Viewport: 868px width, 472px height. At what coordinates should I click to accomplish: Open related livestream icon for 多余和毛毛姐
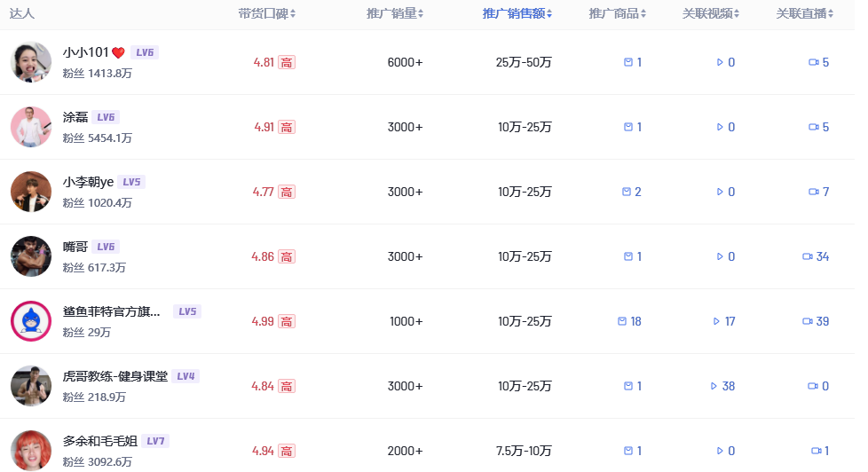pyautogui.click(x=817, y=451)
